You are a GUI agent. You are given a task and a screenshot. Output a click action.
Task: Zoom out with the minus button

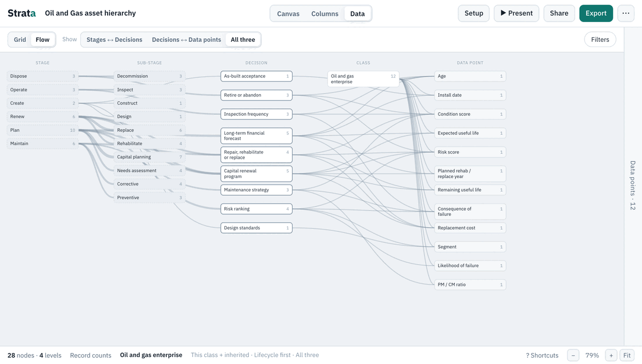click(573, 355)
